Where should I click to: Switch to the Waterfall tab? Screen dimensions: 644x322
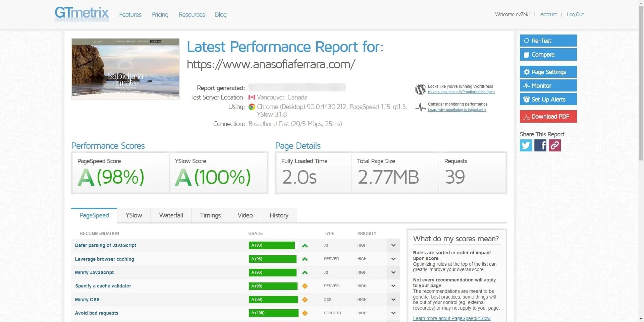[171, 215]
